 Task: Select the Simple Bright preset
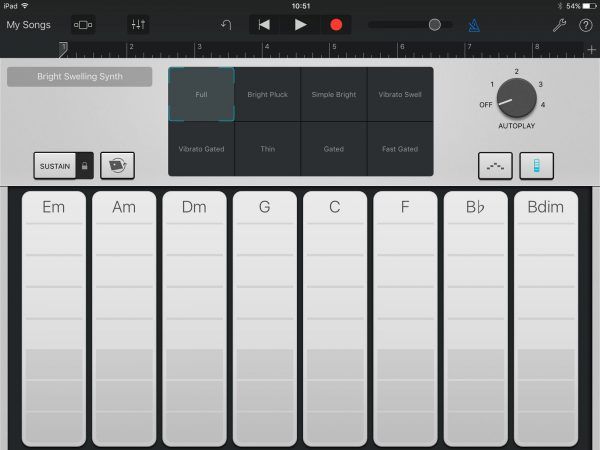[334, 95]
